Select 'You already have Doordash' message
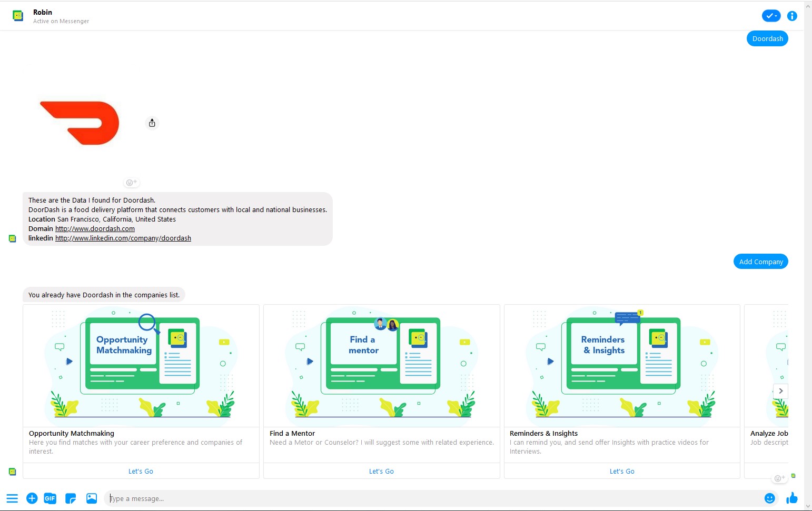Viewport: 812px width, 511px height. pos(104,295)
